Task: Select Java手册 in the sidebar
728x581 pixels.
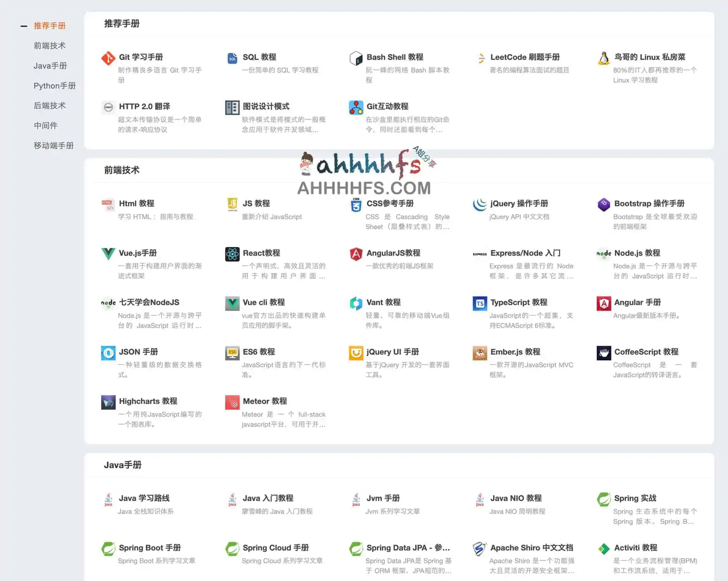Action: click(x=50, y=66)
